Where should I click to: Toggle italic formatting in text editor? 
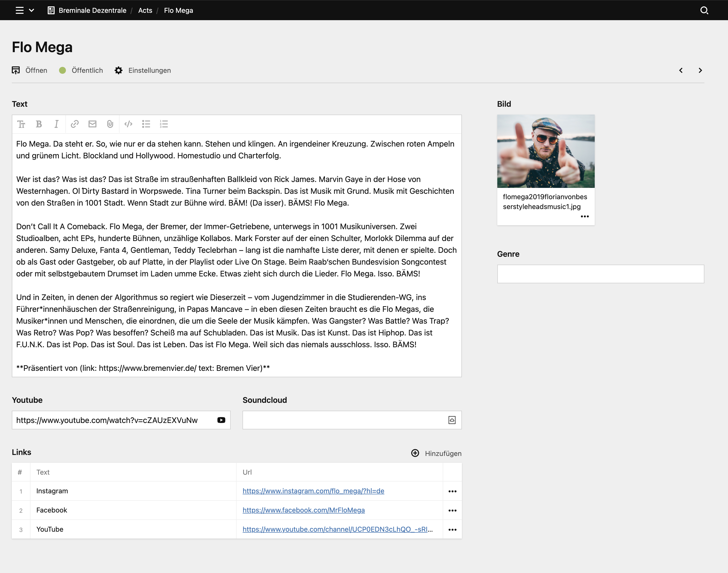pyautogui.click(x=56, y=124)
